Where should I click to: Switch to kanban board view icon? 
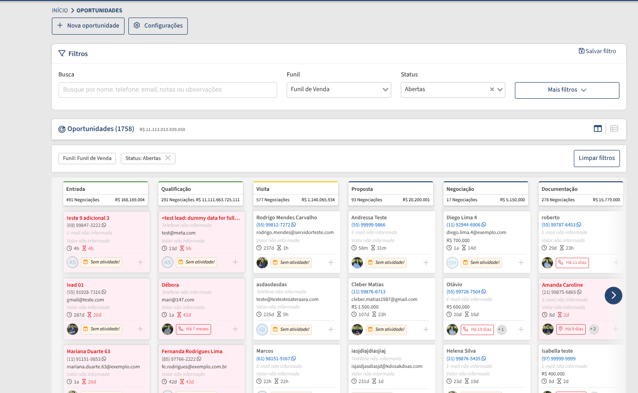coord(597,129)
